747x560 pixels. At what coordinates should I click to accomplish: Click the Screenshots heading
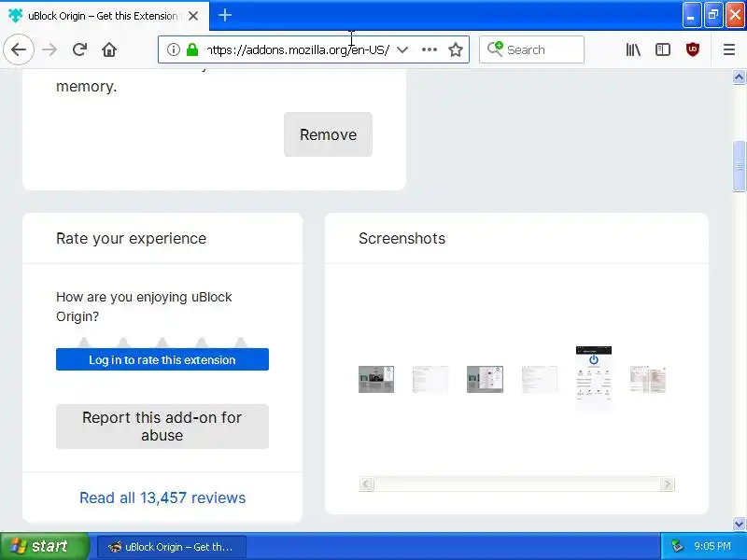[x=402, y=238]
